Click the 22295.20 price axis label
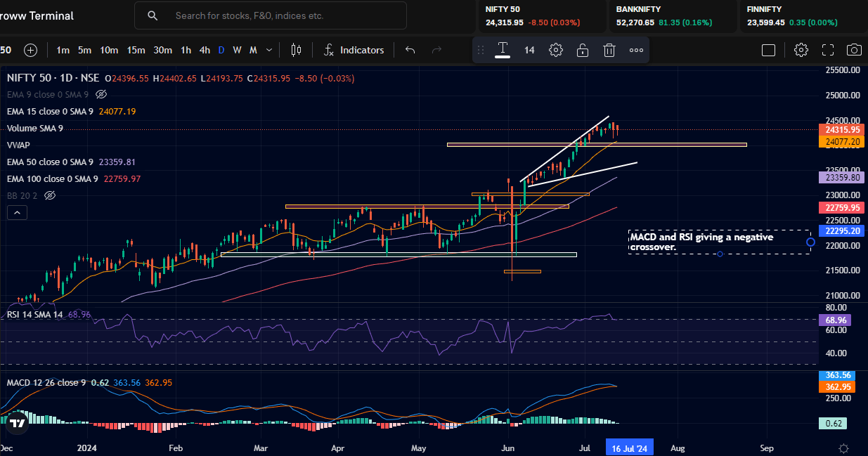Image resolution: width=868 pixels, height=456 pixels. click(x=843, y=230)
